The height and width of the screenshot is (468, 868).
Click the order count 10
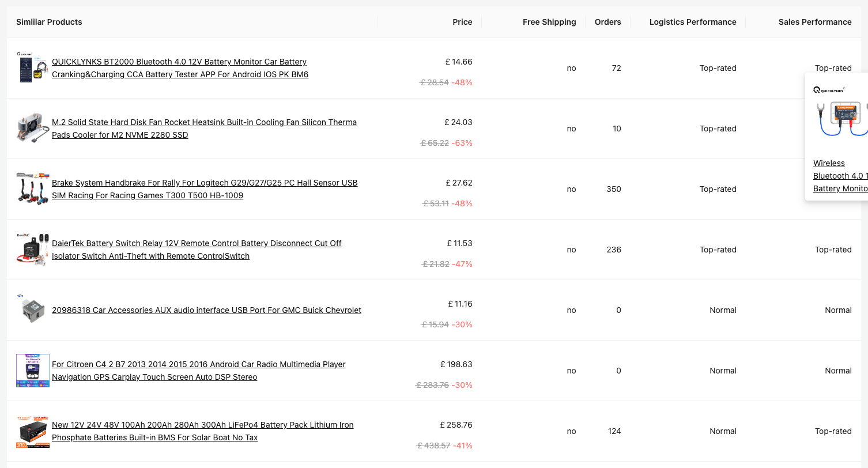[617, 129]
